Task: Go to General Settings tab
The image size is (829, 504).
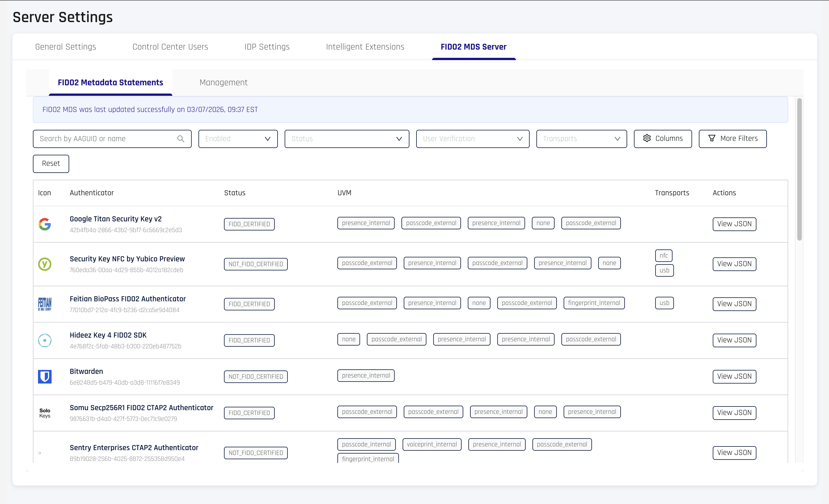Action: point(65,47)
